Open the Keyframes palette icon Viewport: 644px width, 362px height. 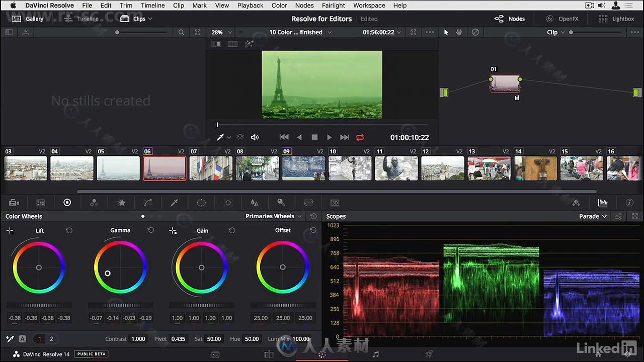coord(576,203)
